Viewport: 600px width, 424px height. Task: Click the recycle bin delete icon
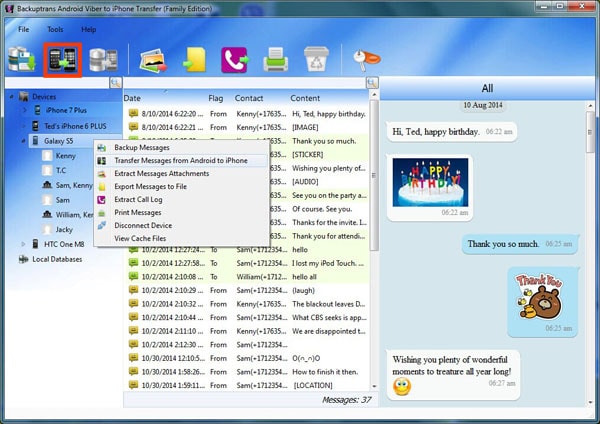(x=315, y=60)
